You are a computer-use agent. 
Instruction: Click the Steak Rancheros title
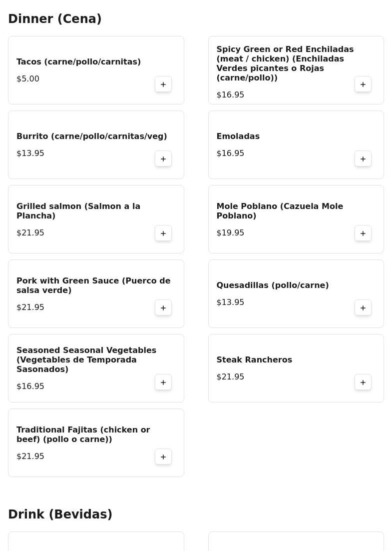(254, 359)
